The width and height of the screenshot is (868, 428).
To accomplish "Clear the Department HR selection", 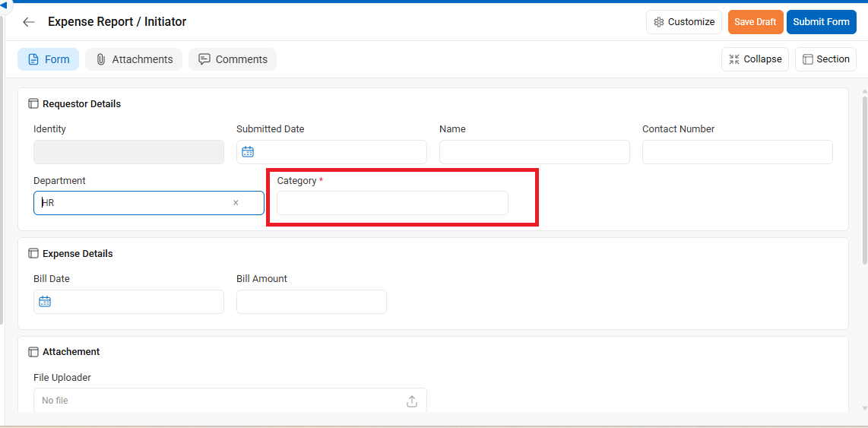I will tap(236, 203).
